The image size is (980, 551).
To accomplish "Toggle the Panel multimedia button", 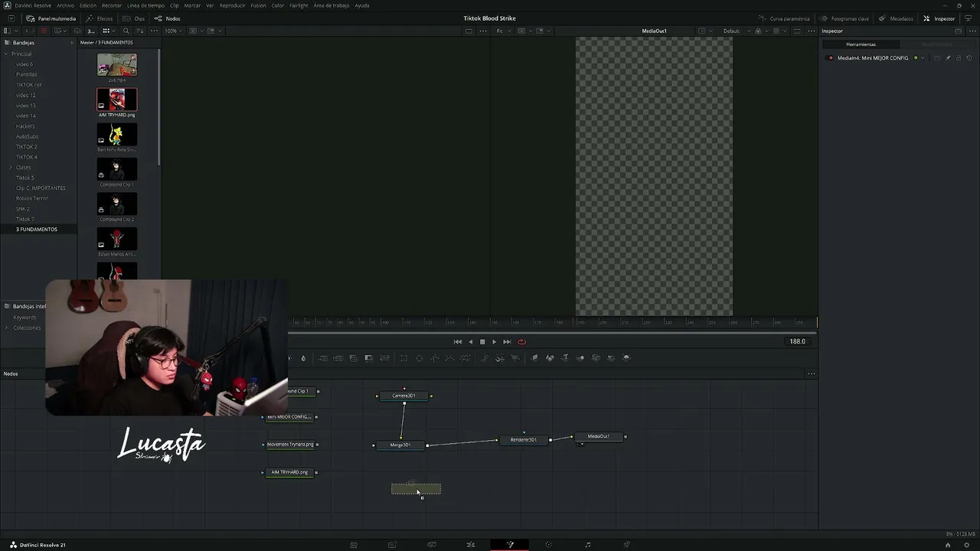I will click(x=51, y=18).
